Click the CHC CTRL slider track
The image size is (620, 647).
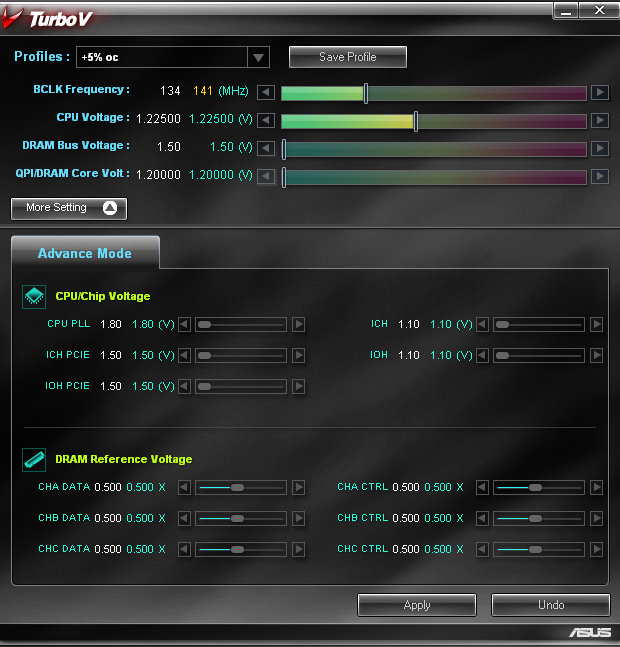539,549
